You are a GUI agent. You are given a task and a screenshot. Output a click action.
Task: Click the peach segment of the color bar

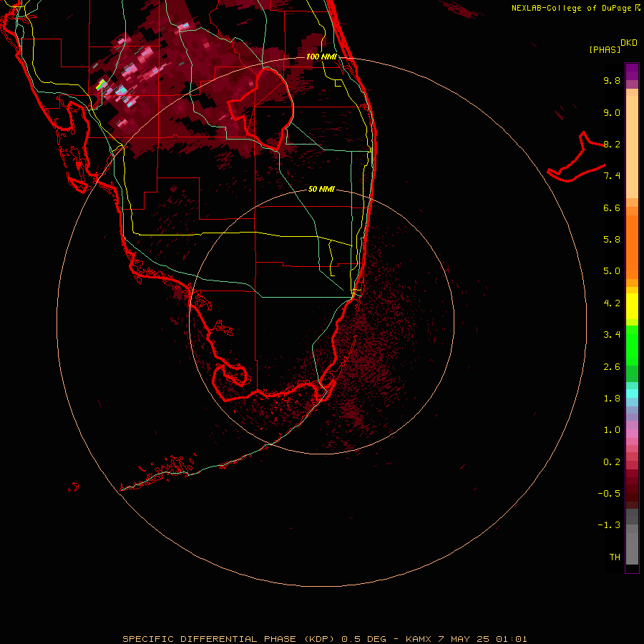[632, 147]
